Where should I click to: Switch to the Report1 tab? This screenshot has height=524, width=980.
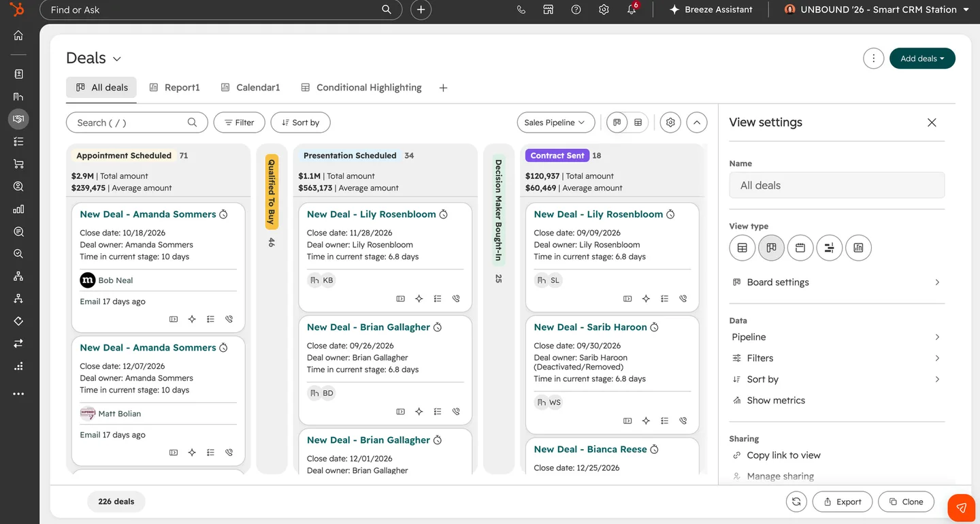[175, 88]
